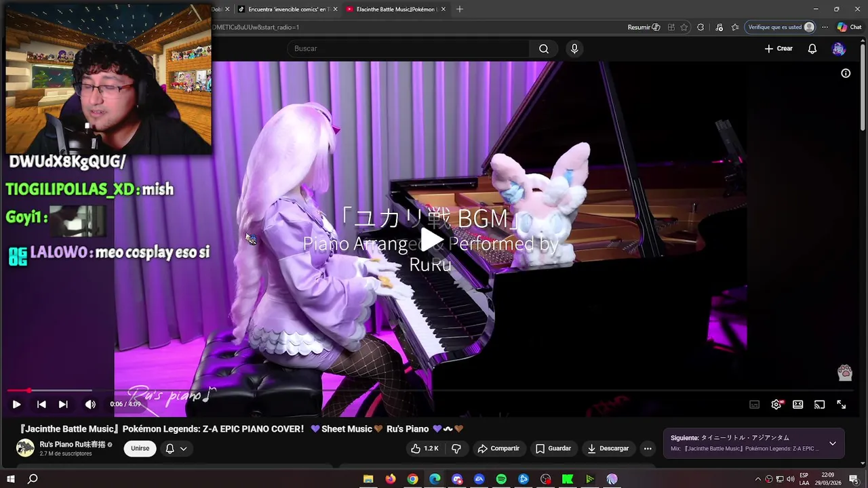The height and width of the screenshot is (488, 868).
Task: Open the Windows Start menu
Action: (11, 479)
